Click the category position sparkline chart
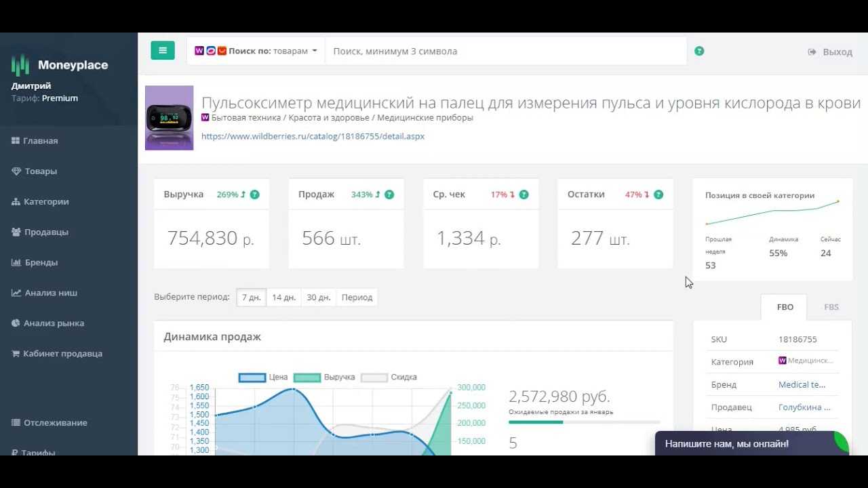Screen dimensions: 868x488 click(x=772, y=212)
